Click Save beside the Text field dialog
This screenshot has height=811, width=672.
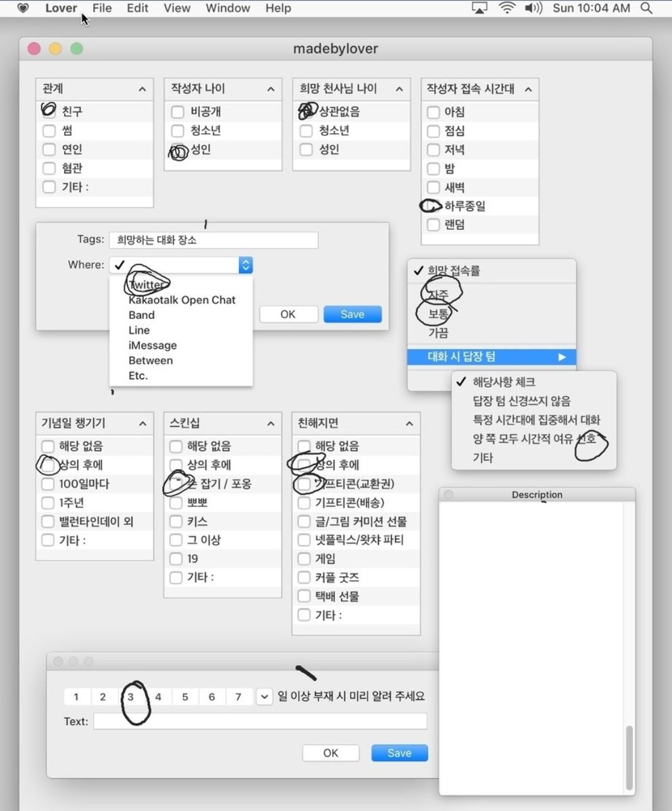click(x=399, y=753)
